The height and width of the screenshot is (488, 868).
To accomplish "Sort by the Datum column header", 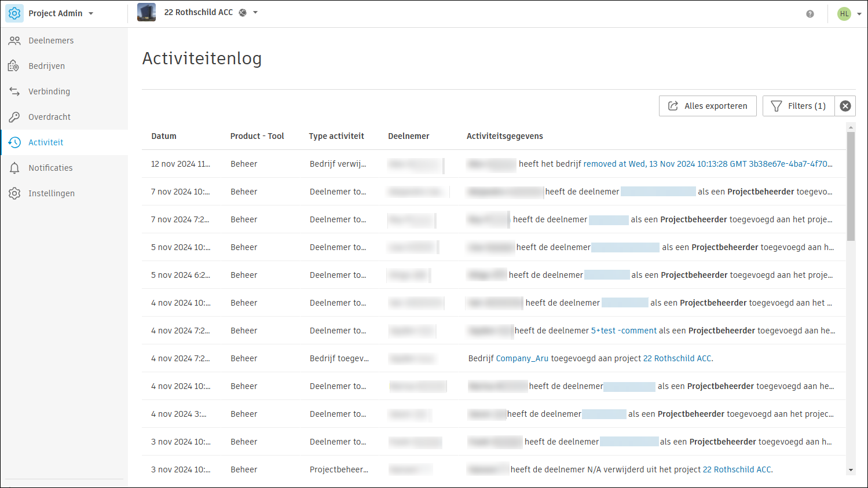I will click(x=164, y=136).
